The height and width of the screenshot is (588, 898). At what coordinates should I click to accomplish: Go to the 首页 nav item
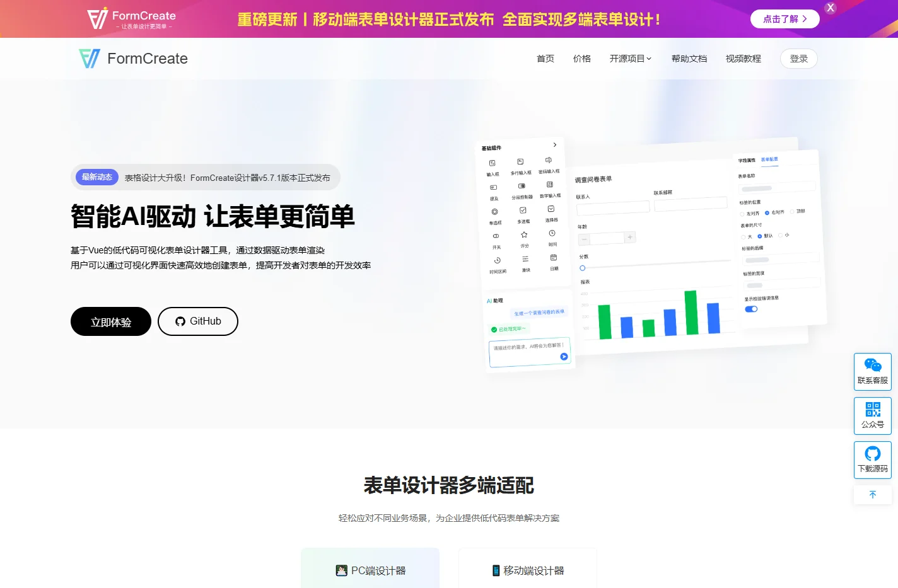coord(545,59)
